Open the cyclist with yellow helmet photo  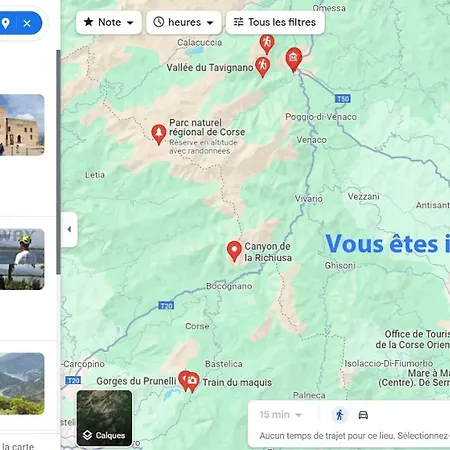point(22,259)
